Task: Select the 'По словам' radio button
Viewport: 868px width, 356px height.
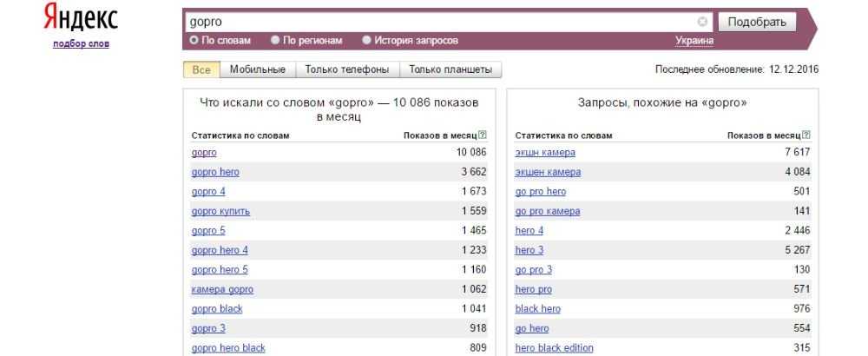Action: coord(194,40)
